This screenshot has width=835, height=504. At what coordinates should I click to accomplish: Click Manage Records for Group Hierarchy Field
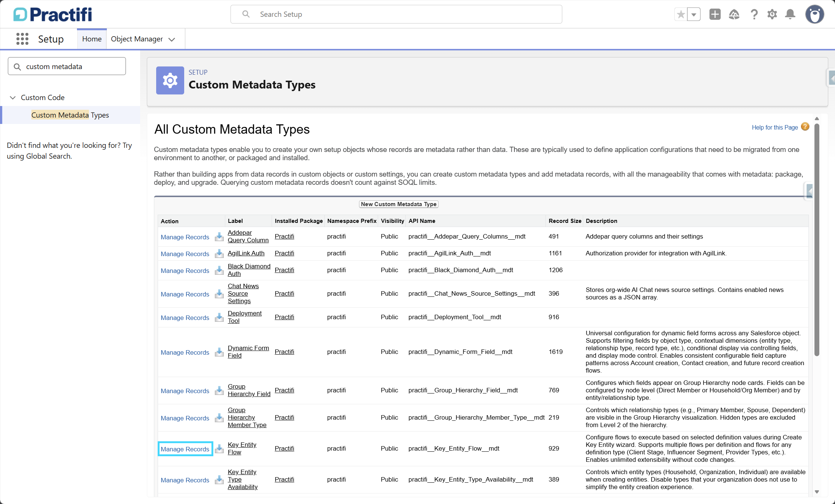coord(185,391)
